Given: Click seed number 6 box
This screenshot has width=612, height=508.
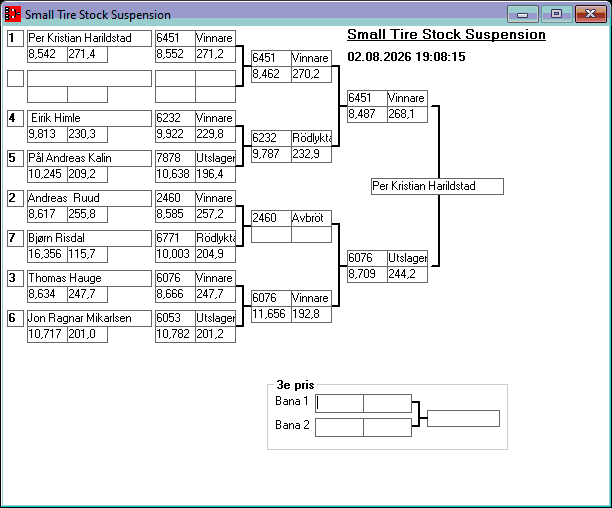Looking at the screenshot, I should [x=16, y=318].
